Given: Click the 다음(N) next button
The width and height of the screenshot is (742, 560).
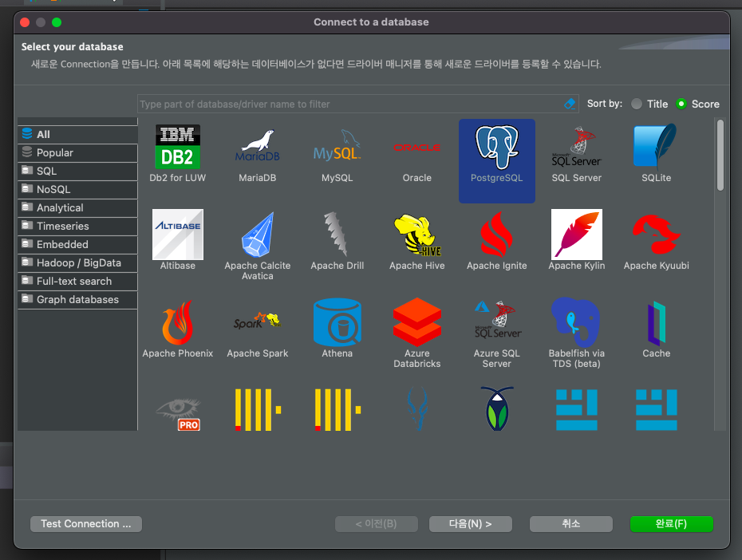Looking at the screenshot, I should coord(471,524).
